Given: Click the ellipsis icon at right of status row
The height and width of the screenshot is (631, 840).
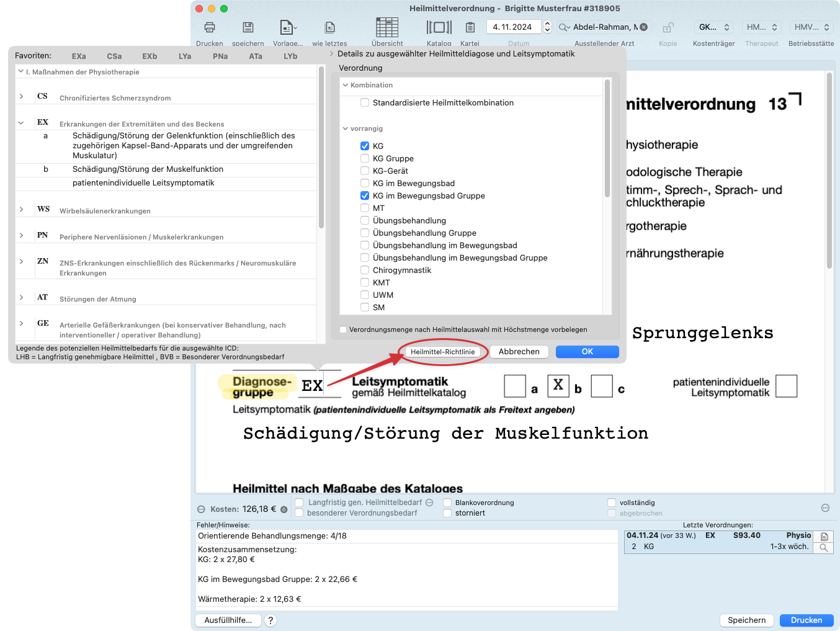Looking at the screenshot, I should 826,508.
